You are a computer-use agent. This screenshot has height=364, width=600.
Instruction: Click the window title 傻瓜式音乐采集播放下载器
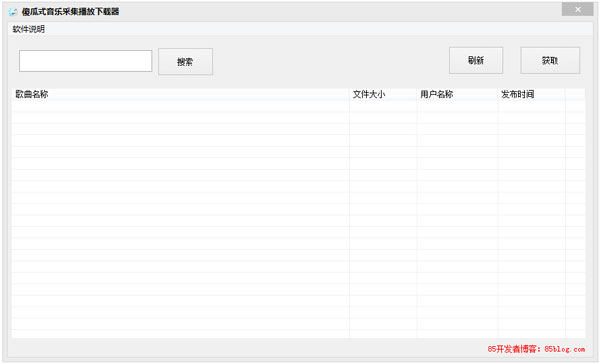pyautogui.click(x=70, y=11)
